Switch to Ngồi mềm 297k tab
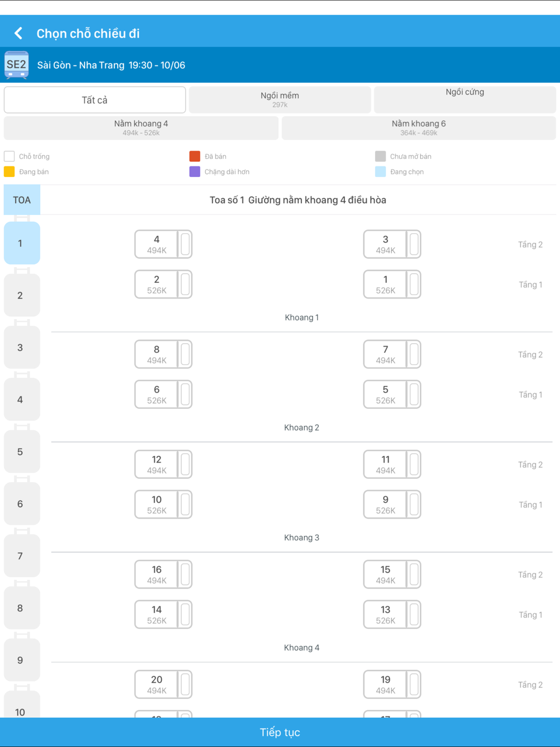 (x=280, y=100)
